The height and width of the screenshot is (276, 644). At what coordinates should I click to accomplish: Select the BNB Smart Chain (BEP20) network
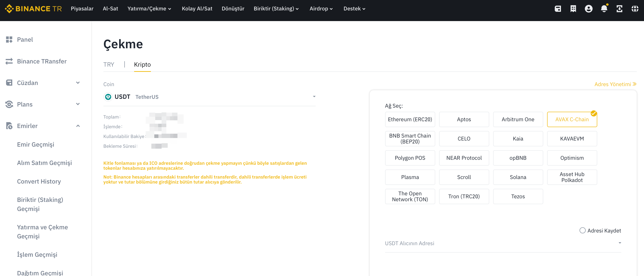pyautogui.click(x=410, y=138)
